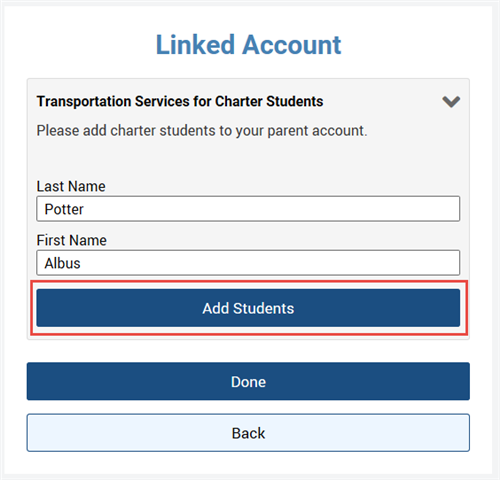Click the word 'Account' in heading
This screenshot has width=500, height=480.
pos(292,44)
